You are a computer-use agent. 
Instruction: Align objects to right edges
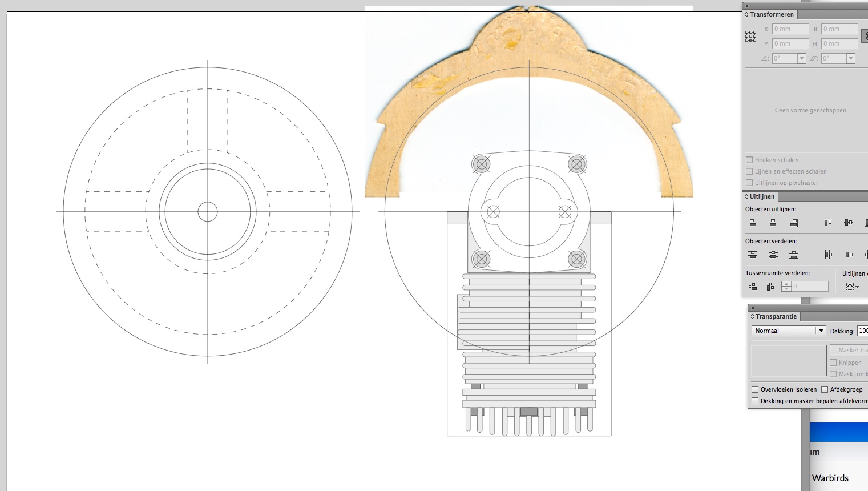click(794, 223)
